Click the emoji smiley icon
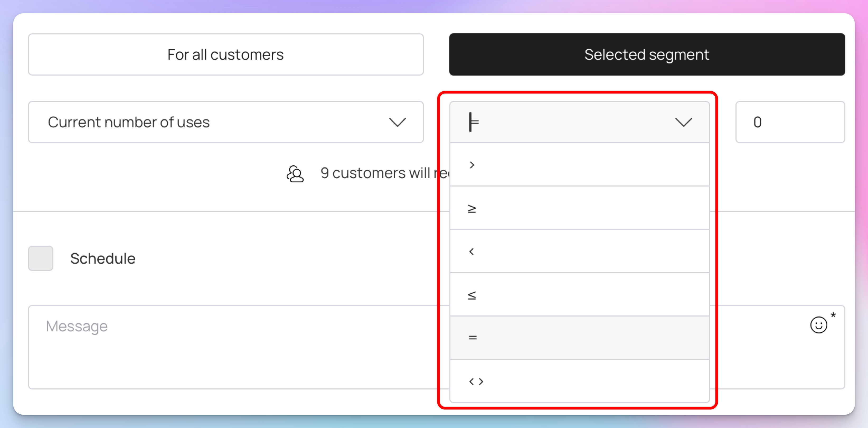 click(x=818, y=325)
